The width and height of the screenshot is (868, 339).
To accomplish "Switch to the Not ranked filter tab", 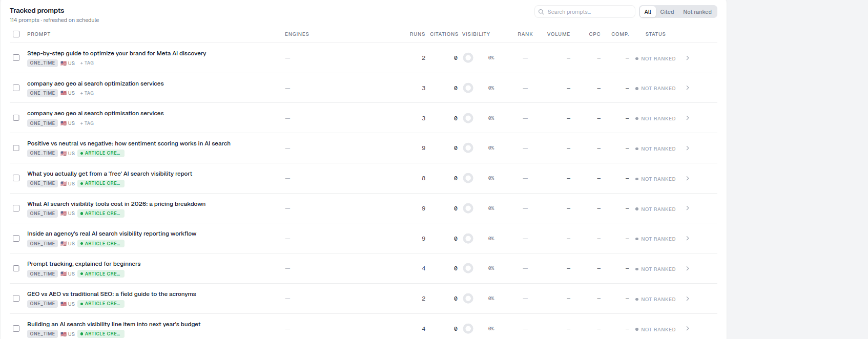I will tap(697, 12).
